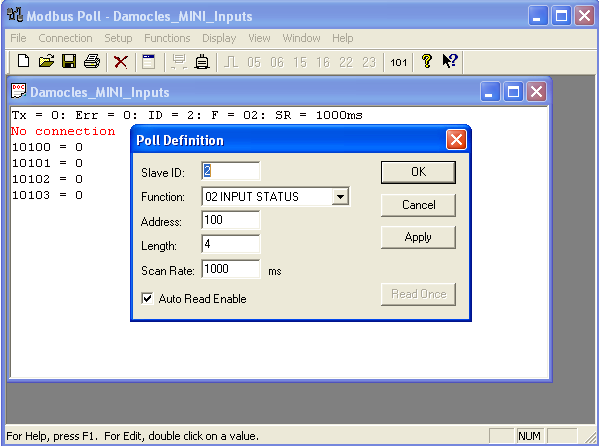
Task: Click the Slave ID input field
Action: click(231, 171)
